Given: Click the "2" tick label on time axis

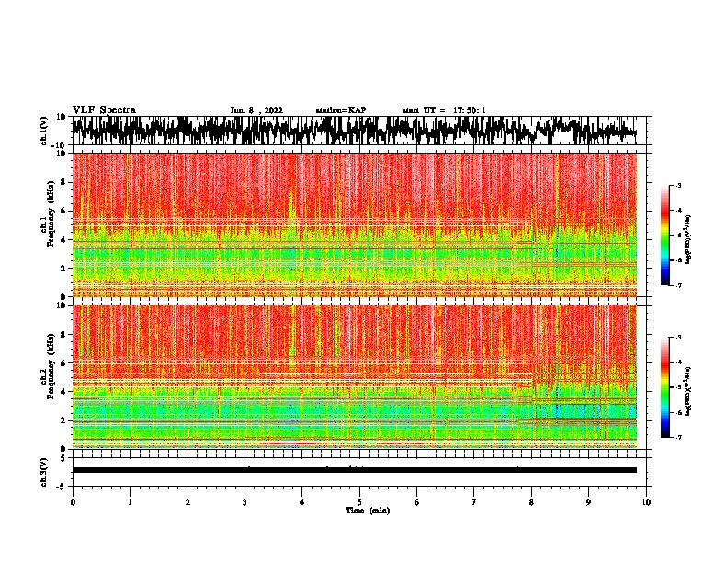Looking at the screenshot, I should (188, 502).
